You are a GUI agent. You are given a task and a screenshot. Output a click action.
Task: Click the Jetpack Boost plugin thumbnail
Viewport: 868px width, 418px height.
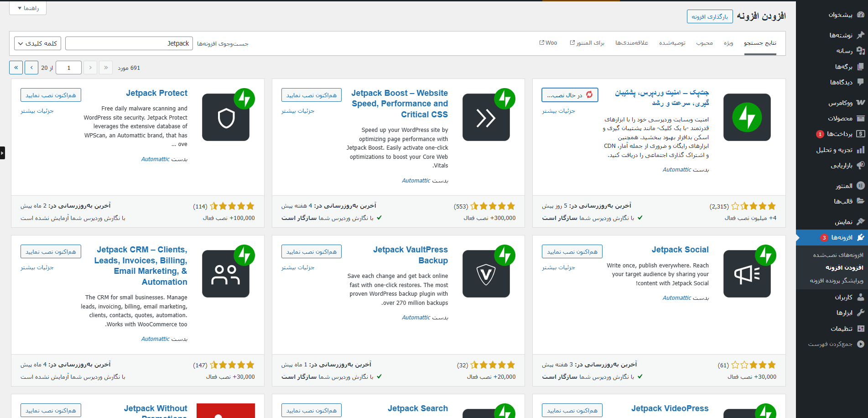486,117
